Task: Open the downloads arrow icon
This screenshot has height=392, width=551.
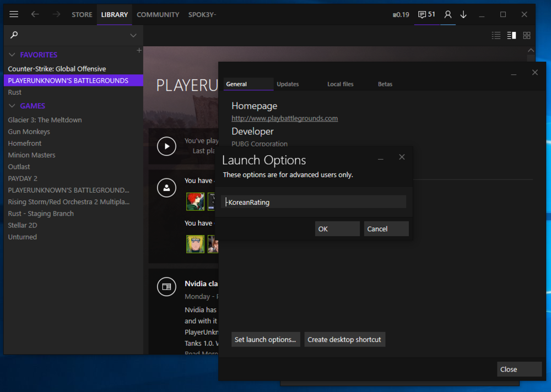Action: pos(463,14)
